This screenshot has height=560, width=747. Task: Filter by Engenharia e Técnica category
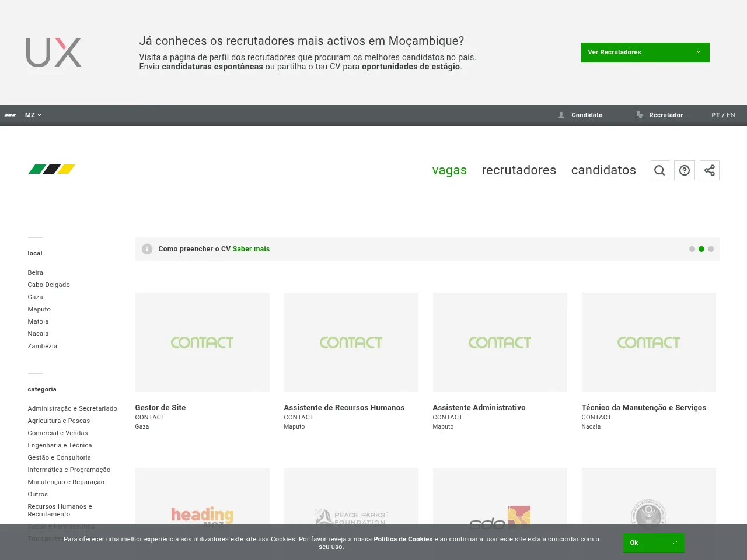coord(60,446)
